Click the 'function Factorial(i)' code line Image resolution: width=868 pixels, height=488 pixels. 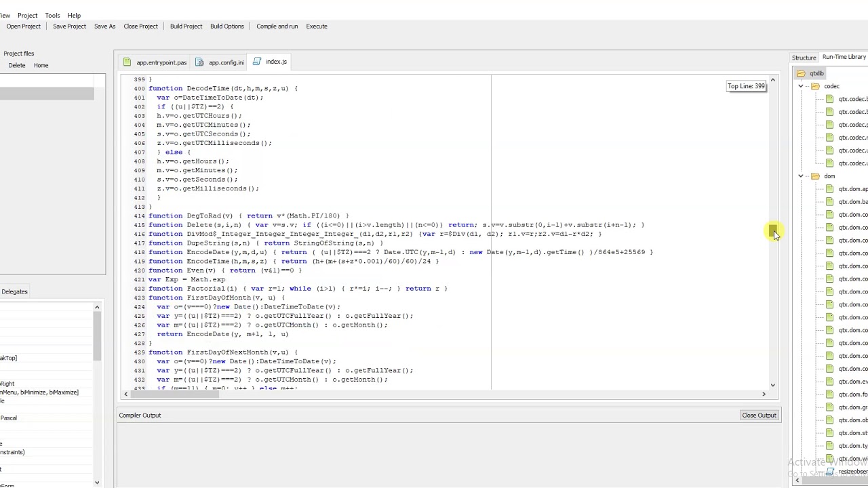tap(297, 289)
